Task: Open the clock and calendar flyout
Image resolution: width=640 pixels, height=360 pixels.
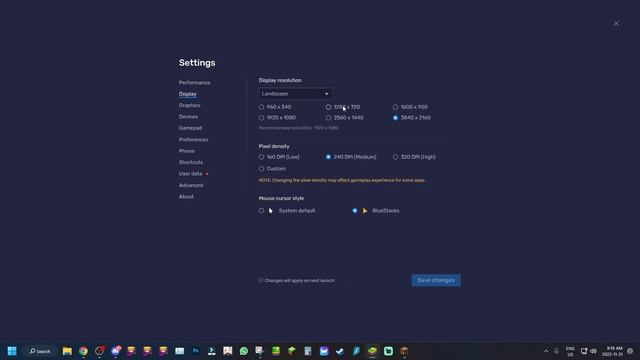Action: click(613, 351)
